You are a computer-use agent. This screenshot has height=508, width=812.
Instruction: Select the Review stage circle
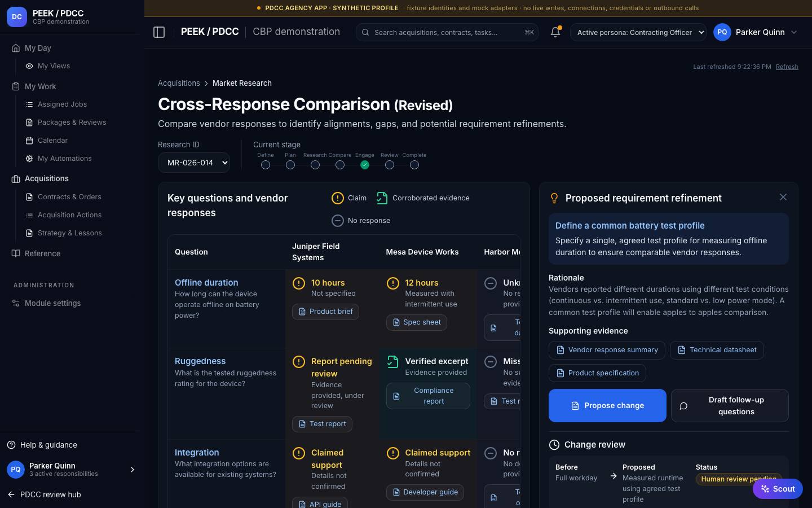(390, 165)
